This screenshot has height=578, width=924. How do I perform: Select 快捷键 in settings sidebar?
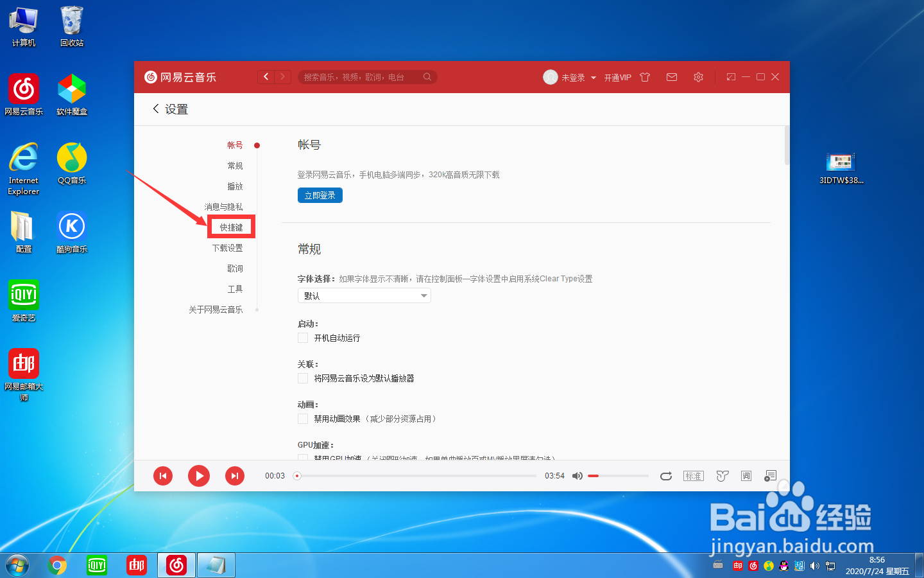(231, 227)
